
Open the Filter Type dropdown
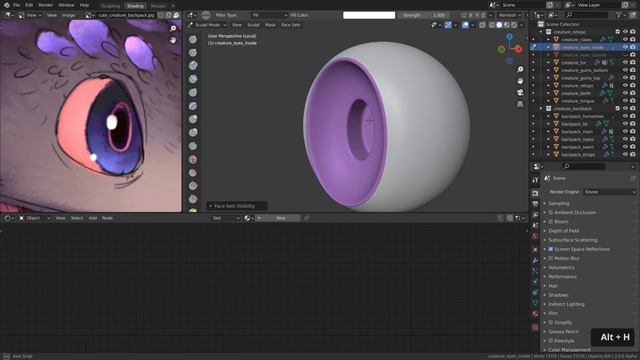(x=269, y=15)
